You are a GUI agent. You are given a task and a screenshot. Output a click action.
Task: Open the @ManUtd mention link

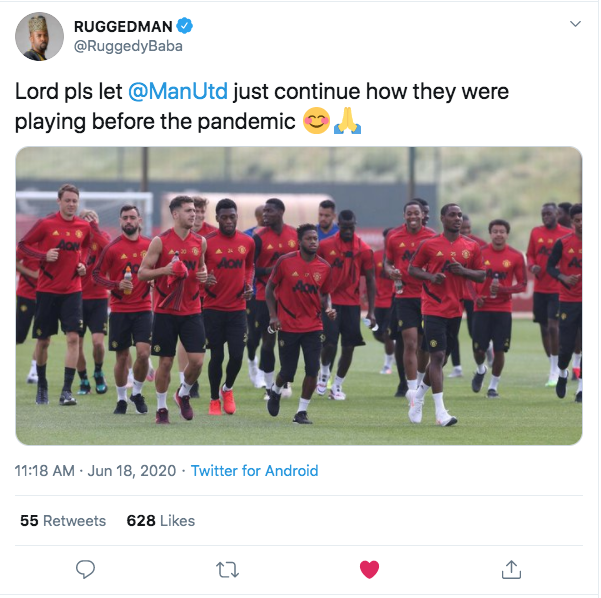pos(178,91)
